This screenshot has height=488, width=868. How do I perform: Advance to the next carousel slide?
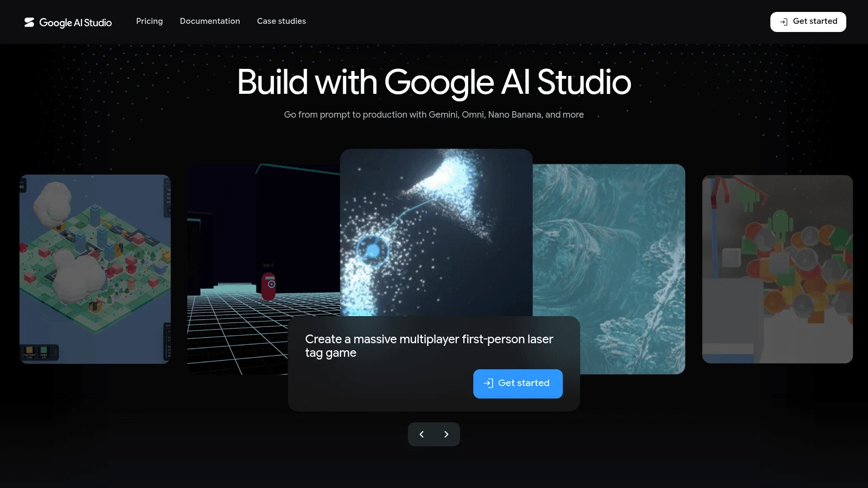tap(446, 434)
